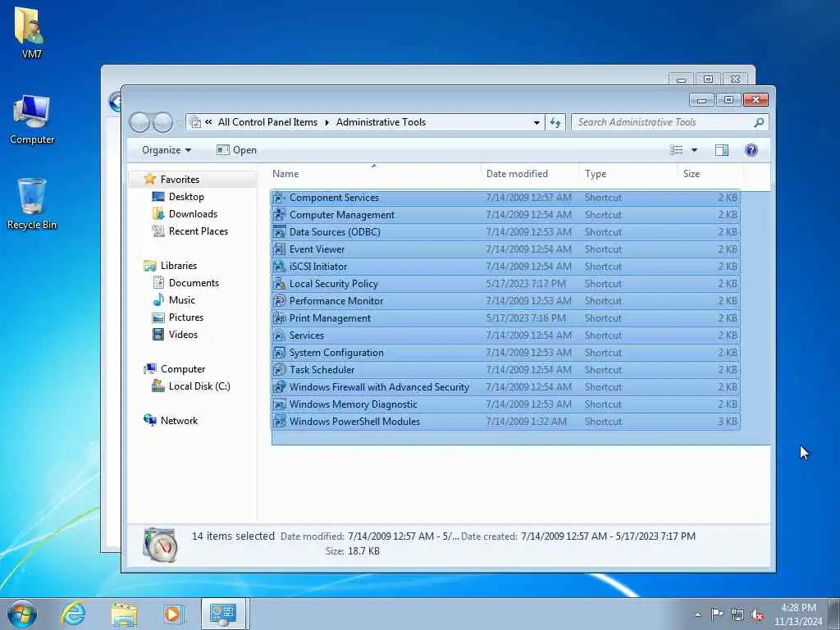The image size is (840, 630).
Task: Click Windows Firewall with Advanced Security icon
Action: tap(279, 387)
